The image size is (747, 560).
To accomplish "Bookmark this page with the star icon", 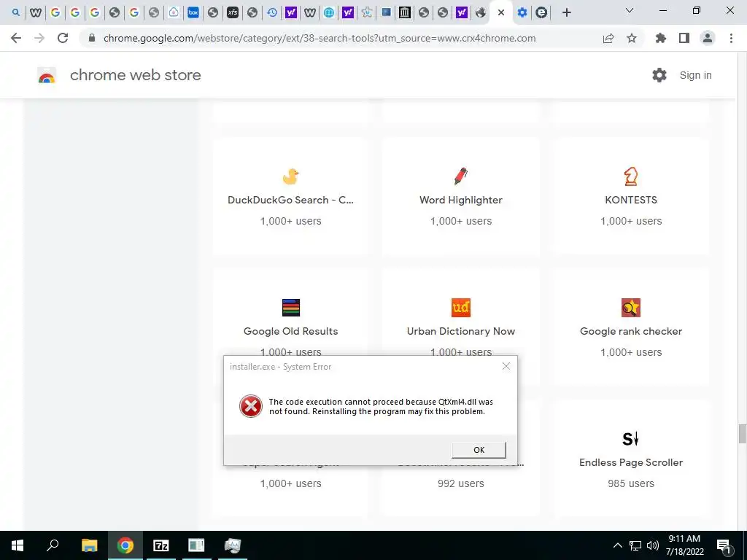I will (x=632, y=38).
